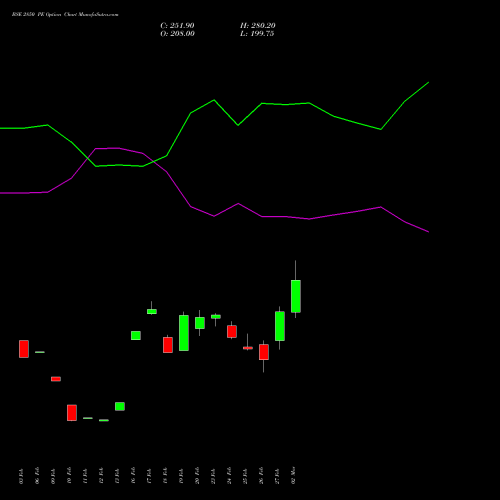Image resolution: width=500 pixels, height=500 pixels.
Task: Click the chart title with BSE PE Options text
Action: tap(65, 15)
